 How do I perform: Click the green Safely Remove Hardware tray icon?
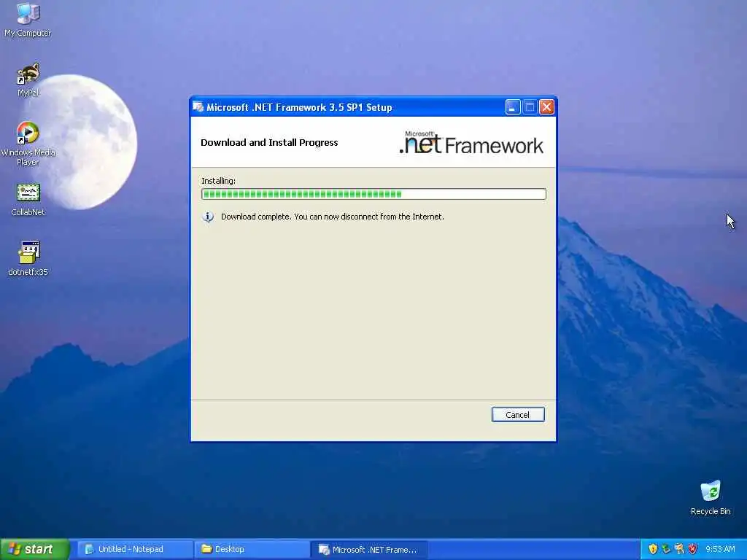point(666,549)
